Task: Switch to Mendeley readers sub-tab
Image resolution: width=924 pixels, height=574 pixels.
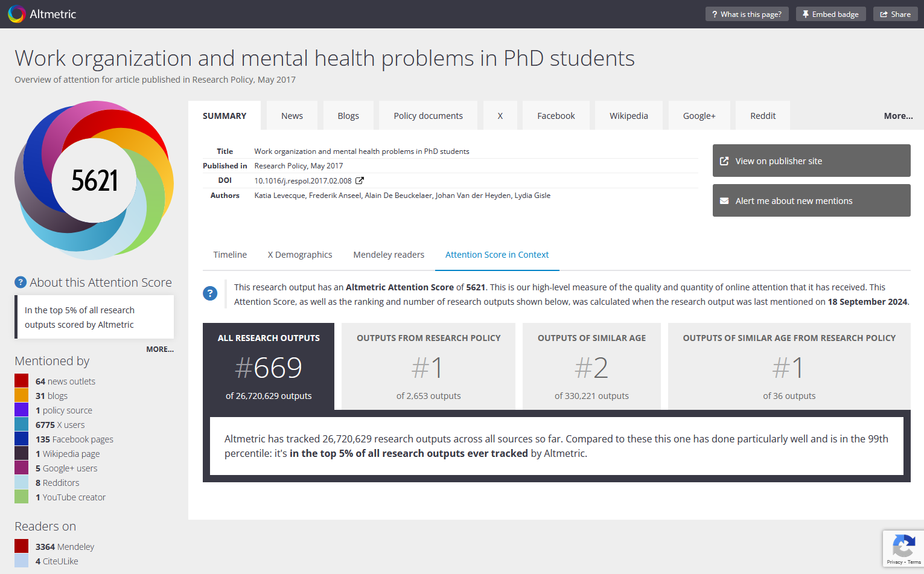Action: tap(389, 255)
